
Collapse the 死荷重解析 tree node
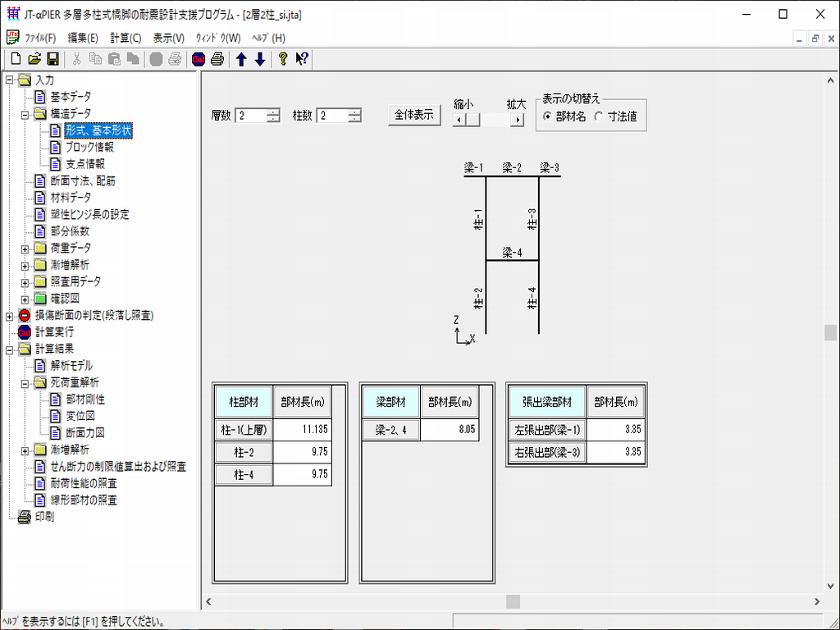click(x=25, y=382)
